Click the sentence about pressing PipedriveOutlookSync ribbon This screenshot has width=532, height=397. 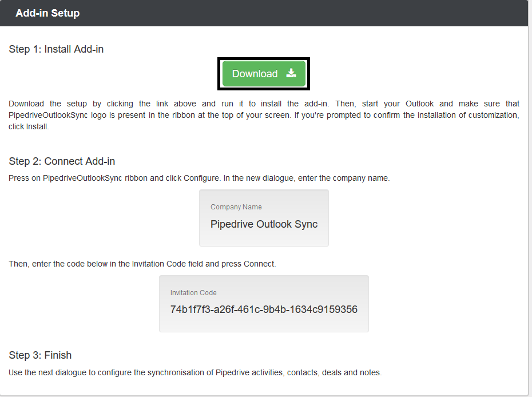point(199,178)
